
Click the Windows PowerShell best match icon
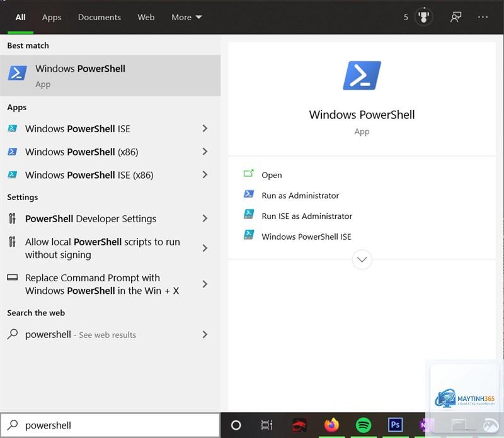click(x=18, y=73)
